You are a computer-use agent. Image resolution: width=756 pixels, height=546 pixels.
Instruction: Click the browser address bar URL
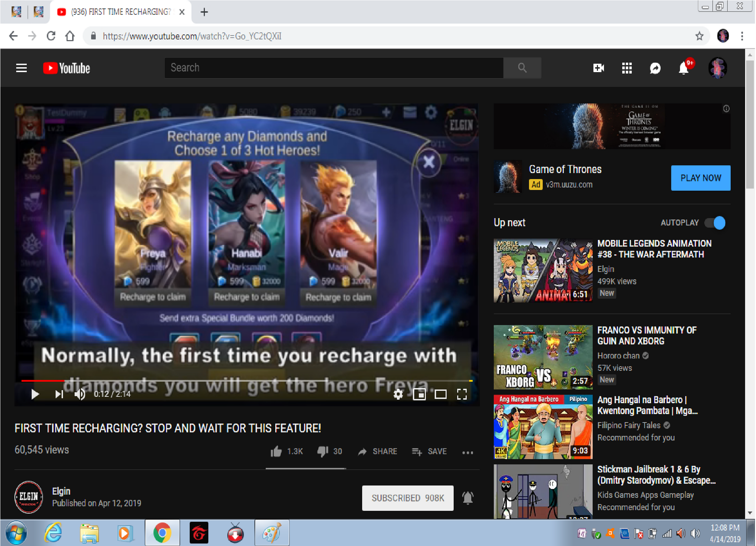pos(192,36)
